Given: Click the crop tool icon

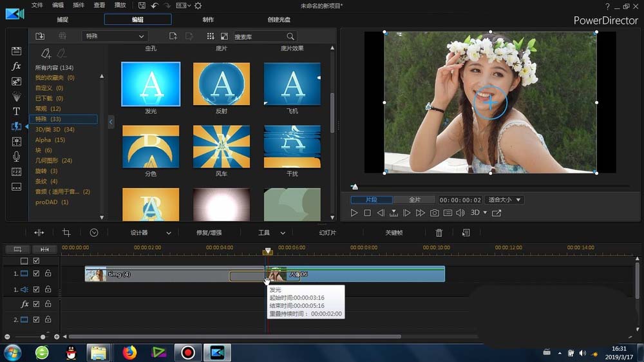Looking at the screenshot, I should pos(66,233).
